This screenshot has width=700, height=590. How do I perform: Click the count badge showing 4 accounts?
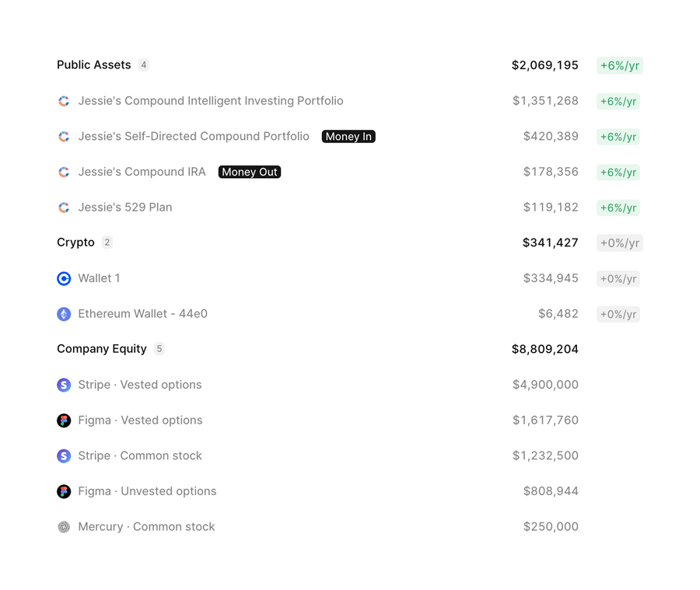click(x=143, y=65)
